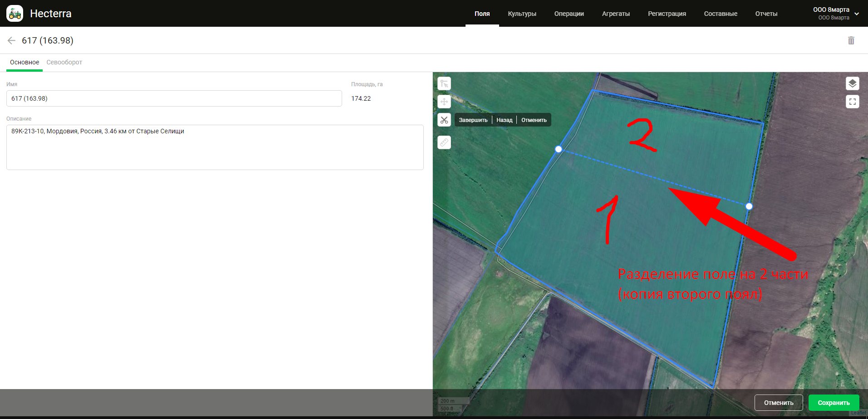Click the Hecterra tractor logo
The height and width of the screenshot is (419, 868).
tap(15, 14)
